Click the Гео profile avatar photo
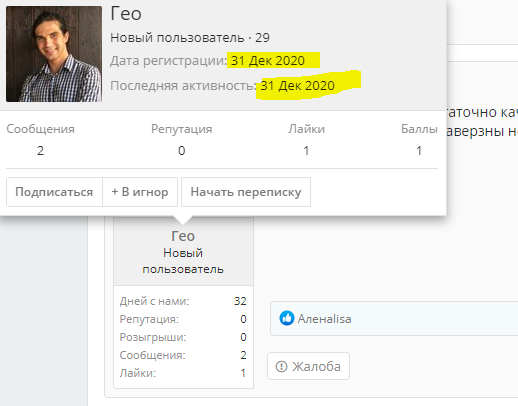The width and height of the screenshot is (518, 406). click(54, 54)
